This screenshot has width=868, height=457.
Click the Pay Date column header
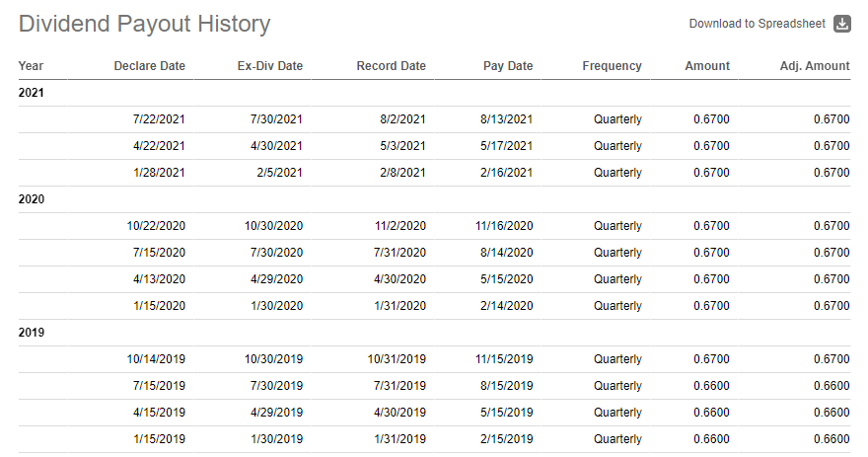pyautogui.click(x=508, y=66)
